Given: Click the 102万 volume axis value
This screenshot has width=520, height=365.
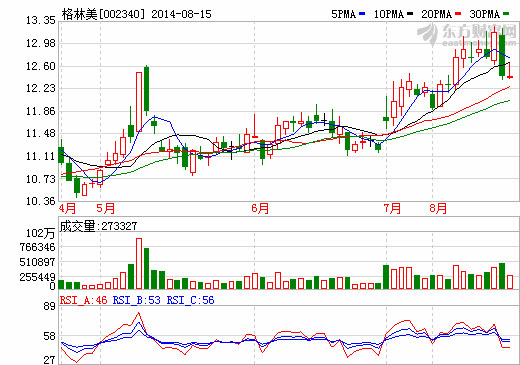Looking at the screenshot, I should point(40,233).
